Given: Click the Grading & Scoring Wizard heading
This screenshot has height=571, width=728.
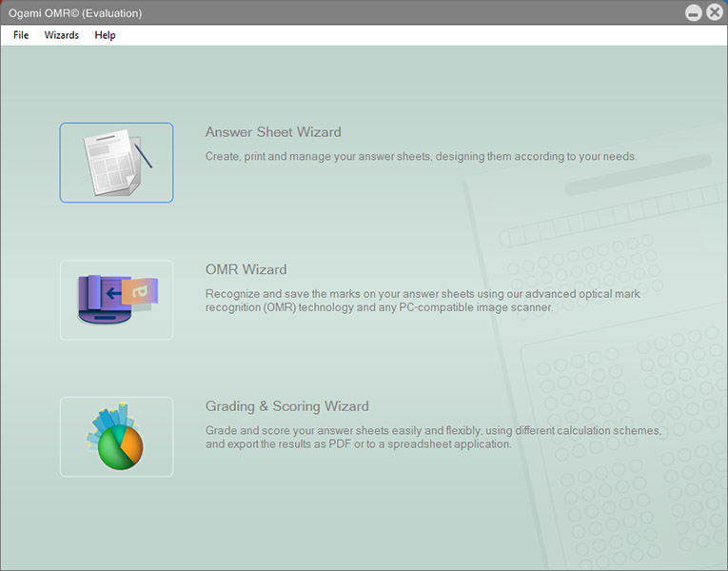Looking at the screenshot, I should coord(287,406).
